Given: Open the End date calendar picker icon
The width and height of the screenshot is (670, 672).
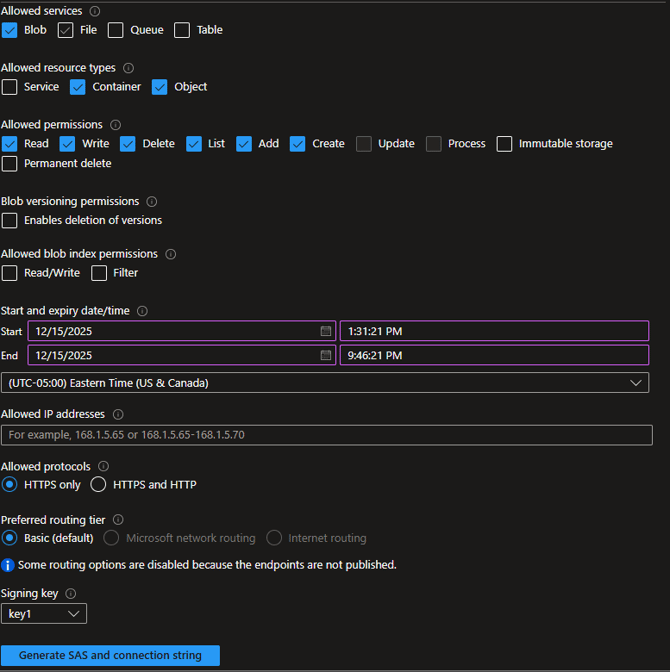Looking at the screenshot, I should pyautogui.click(x=326, y=355).
